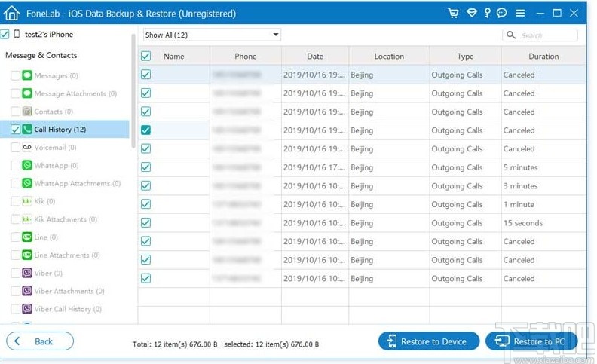Screen dimensions: 597x364
Task: Click the sidebar vertical scrollbar
Action: click(x=133, y=90)
